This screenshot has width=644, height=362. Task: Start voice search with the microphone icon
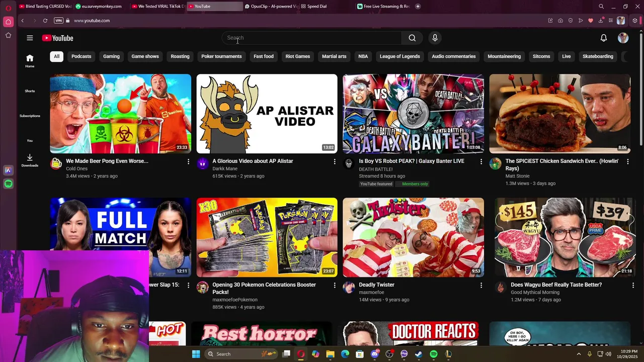[435, 38]
